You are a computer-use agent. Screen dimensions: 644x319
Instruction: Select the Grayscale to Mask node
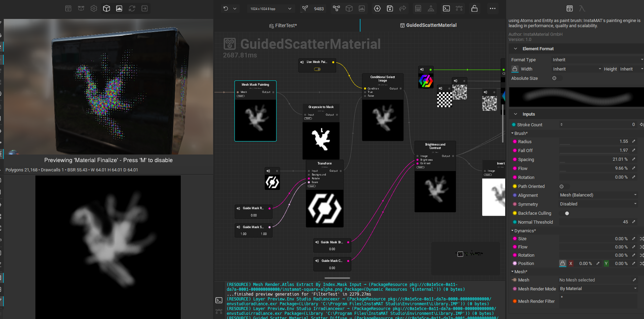click(321, 107)
